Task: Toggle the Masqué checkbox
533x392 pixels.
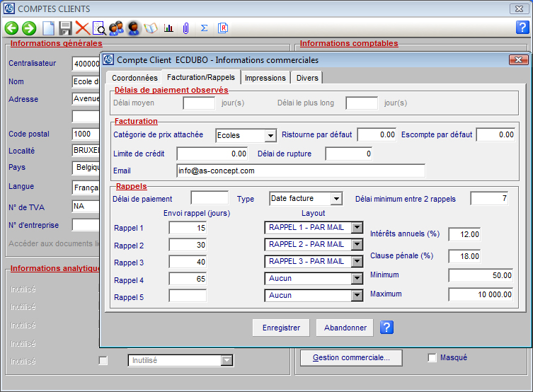Action: [432, 358]
